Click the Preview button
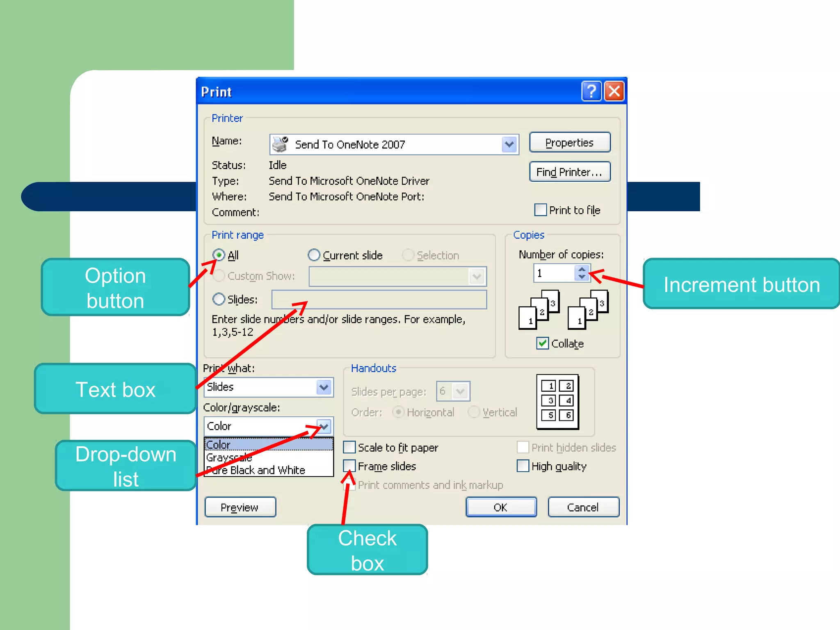This screenshot has width=840, height=630. click(x=240, y=507)
